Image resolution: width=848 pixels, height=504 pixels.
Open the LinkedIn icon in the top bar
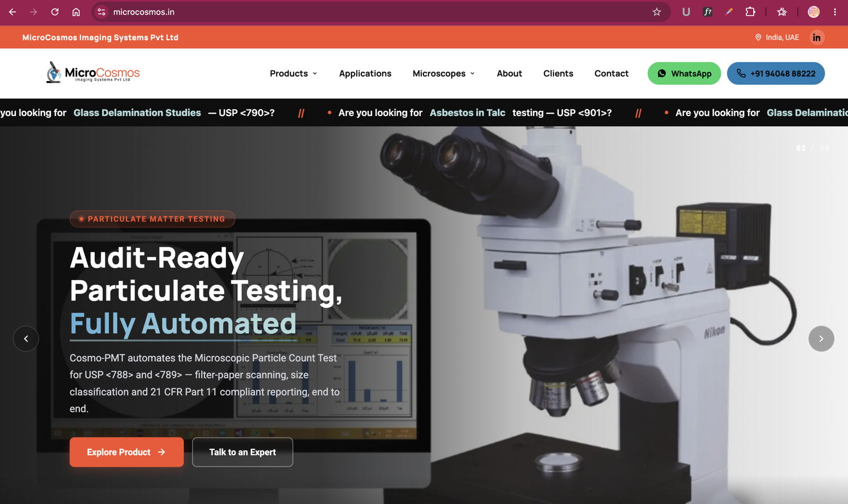[817, 38]
